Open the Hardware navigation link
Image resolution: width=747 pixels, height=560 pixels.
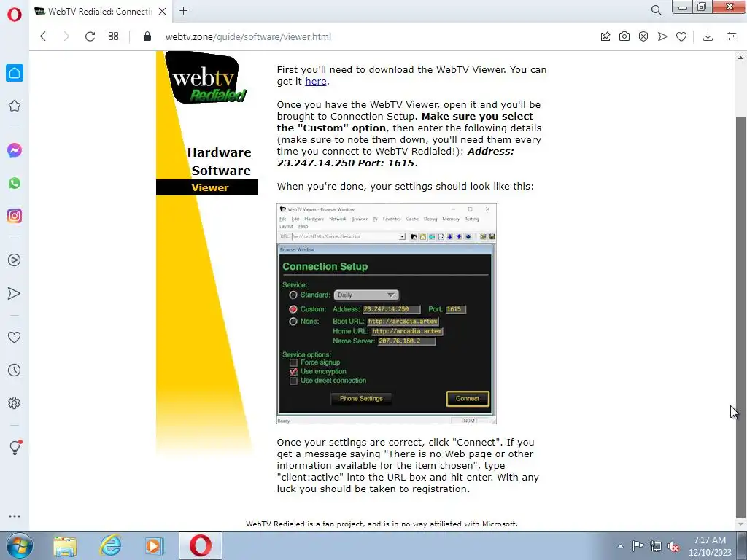(x=219, y=152)
